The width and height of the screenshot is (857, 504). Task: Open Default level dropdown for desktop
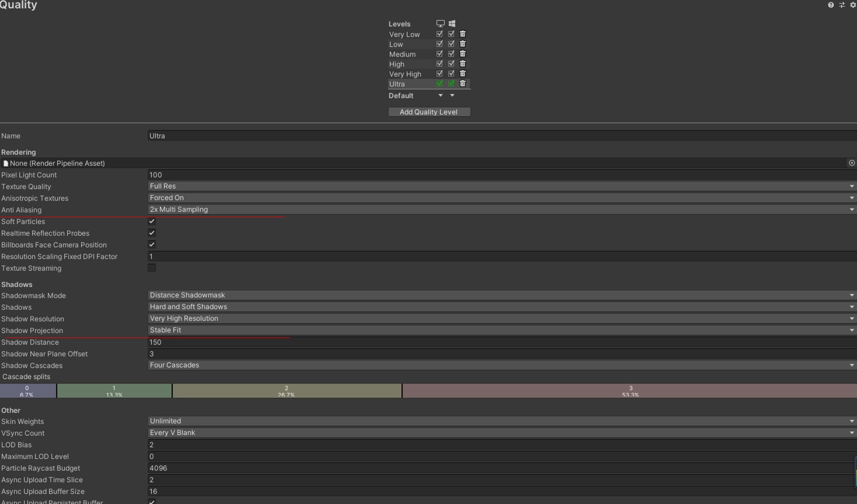(440, 95)
